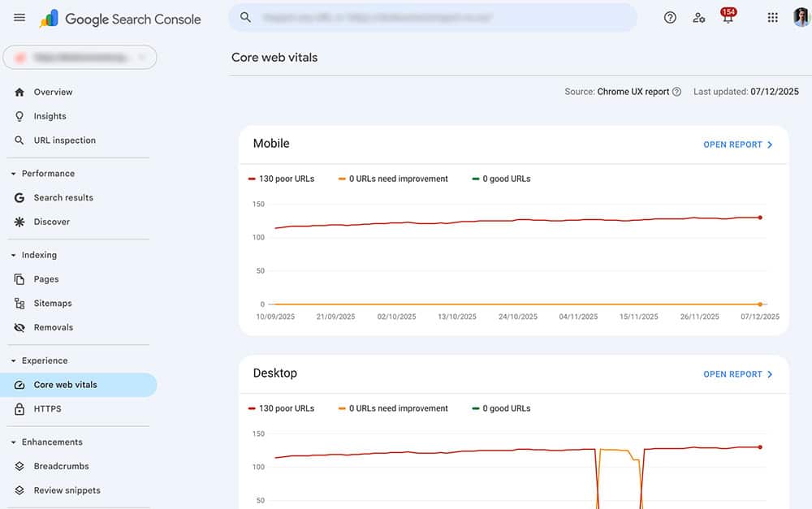
Task: Open Discover using its sparkle icon
Action: click(18, 222)
